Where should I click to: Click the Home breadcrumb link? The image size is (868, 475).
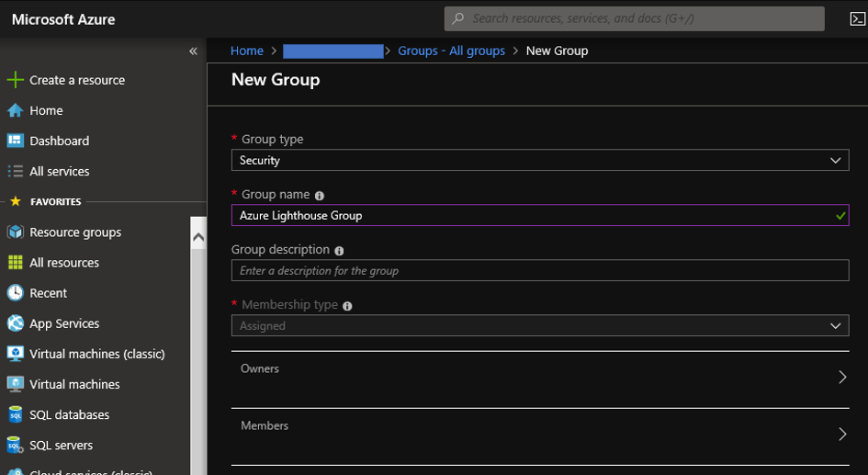[x=247, y=51]
